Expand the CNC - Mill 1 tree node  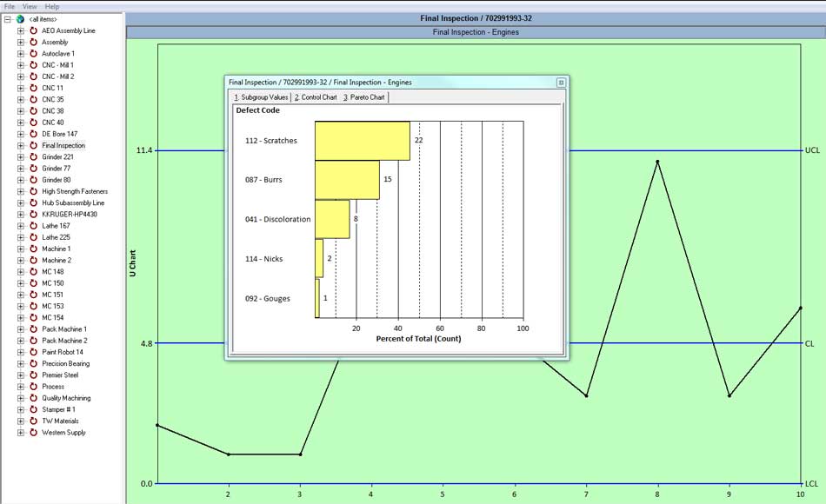click(19, 64)
